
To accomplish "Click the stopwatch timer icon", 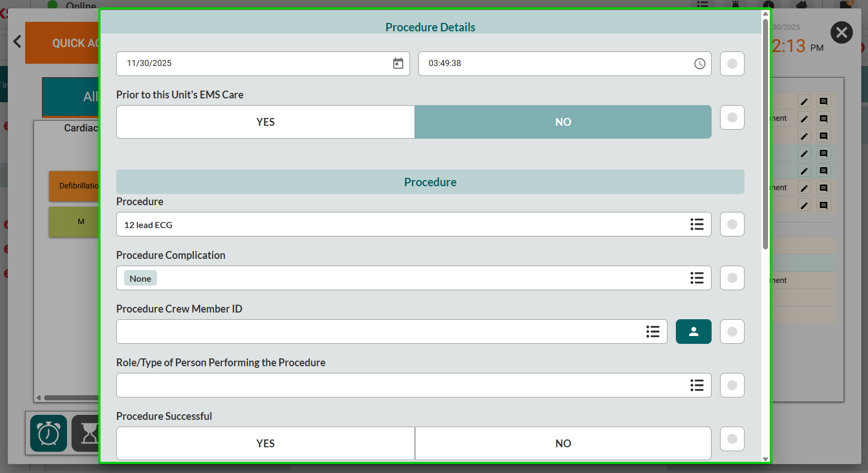I will tap(49, 433).
